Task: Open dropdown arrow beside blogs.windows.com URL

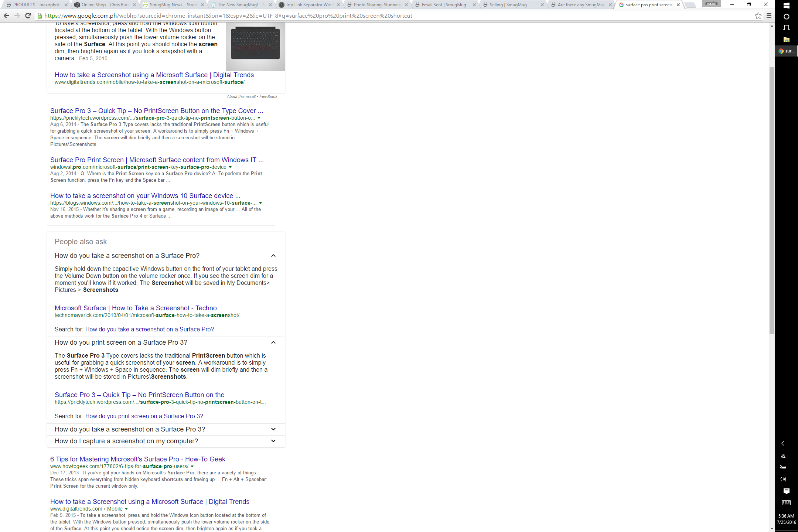Action: (260, 203)
